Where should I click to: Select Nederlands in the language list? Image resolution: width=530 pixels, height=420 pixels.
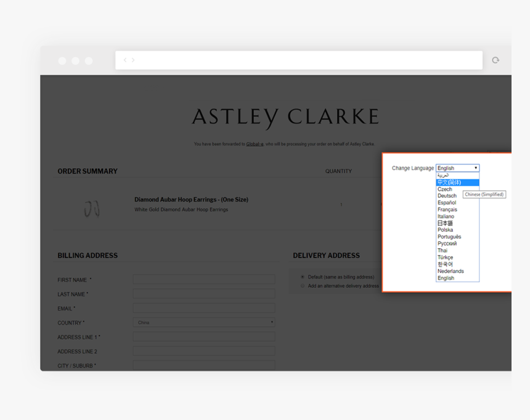pyautogui.click(x=450, y=271)
